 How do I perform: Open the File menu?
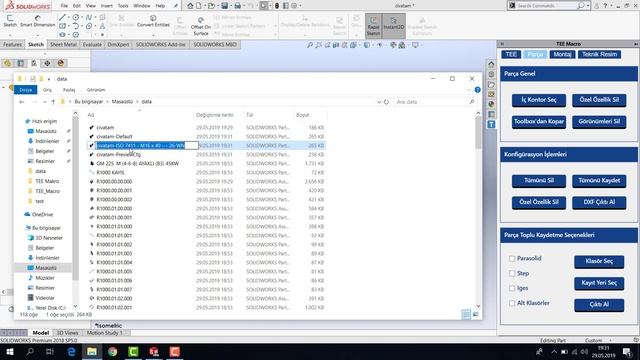click(64, 6)
